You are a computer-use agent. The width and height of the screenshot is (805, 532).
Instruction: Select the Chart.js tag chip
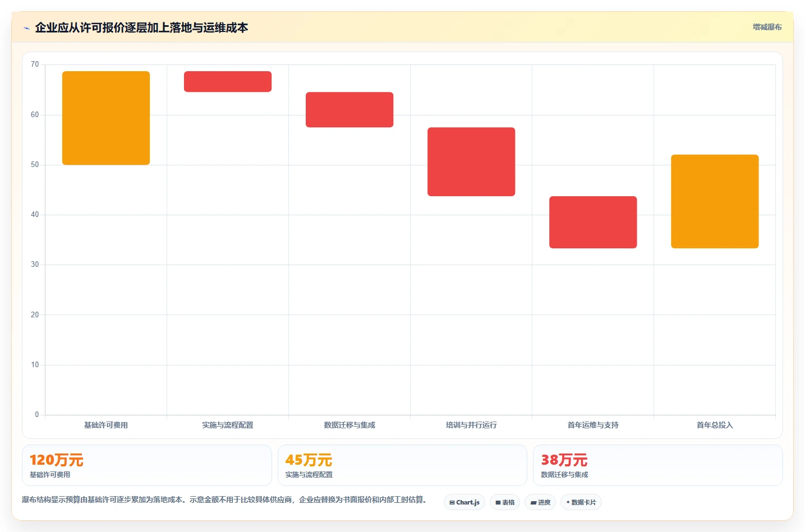pyautogui.click(x=464, y=502)
